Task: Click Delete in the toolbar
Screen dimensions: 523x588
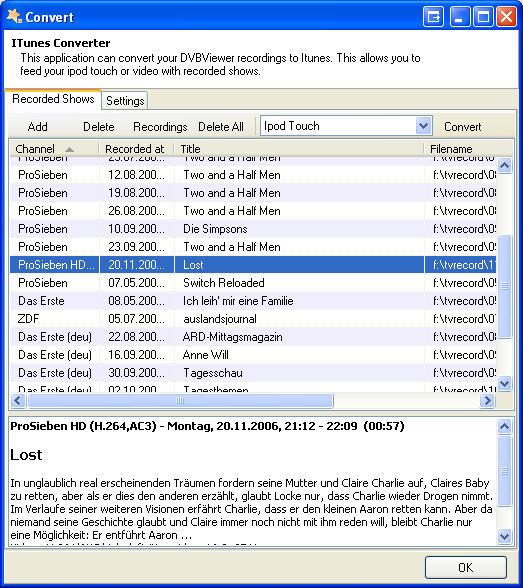Action: click(x=99, y=127)
